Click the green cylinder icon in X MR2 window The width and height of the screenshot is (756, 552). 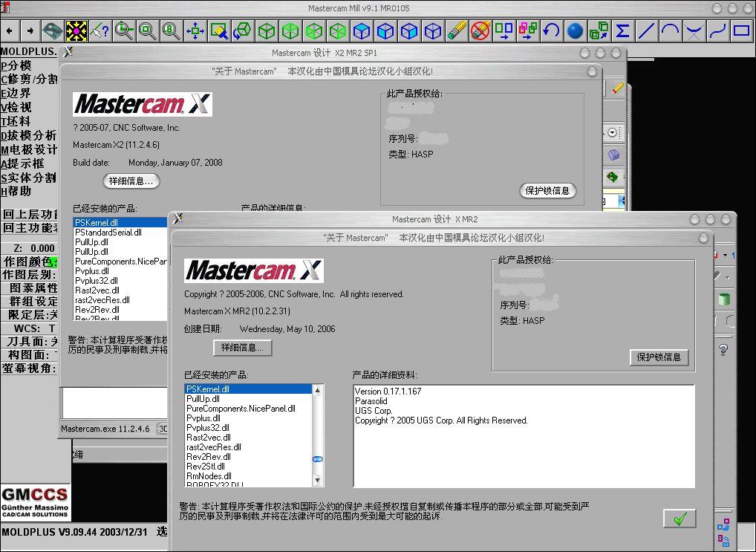click(x=724, y=299)
